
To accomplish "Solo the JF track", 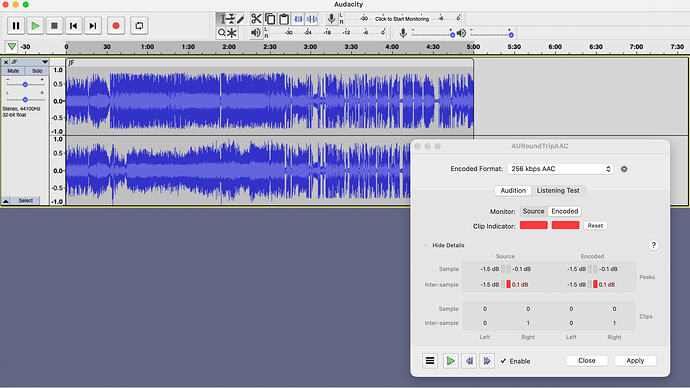I will pyautogui.click(x=37, y=71).
